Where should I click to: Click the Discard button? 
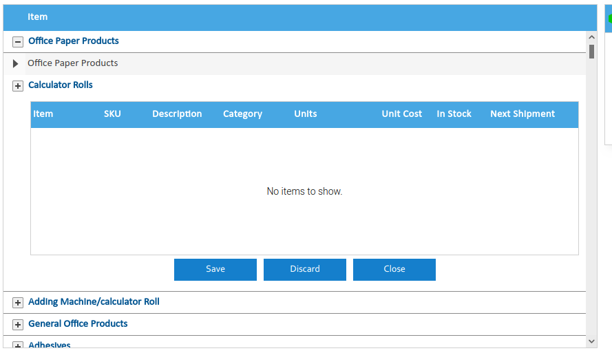point(305,269)
